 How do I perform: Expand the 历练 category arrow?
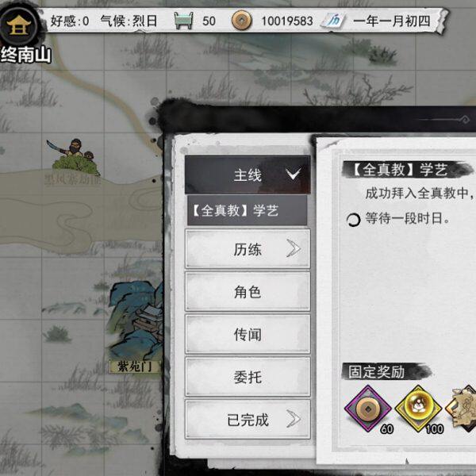[294, 248]
